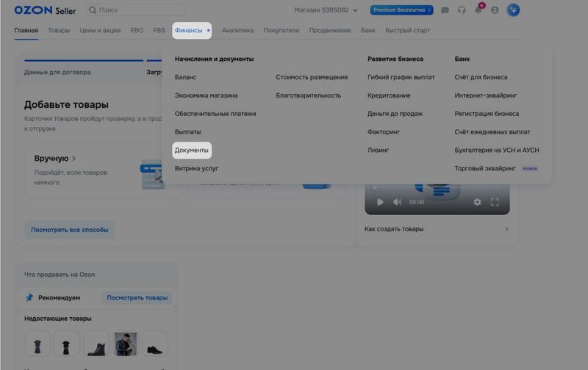Select the black shoe thumbnail
This screenshot has height=370, width=588.
click(155, 344)
